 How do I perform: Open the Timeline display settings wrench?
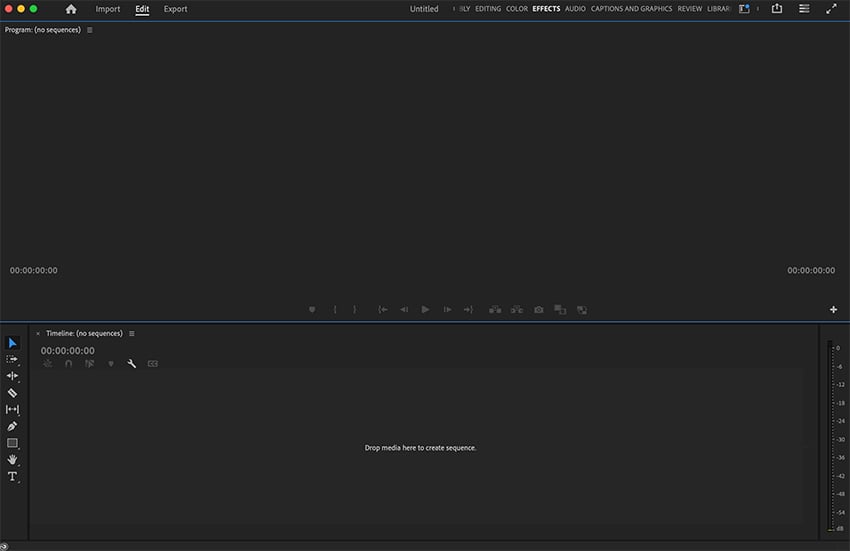tap(132, 363)
